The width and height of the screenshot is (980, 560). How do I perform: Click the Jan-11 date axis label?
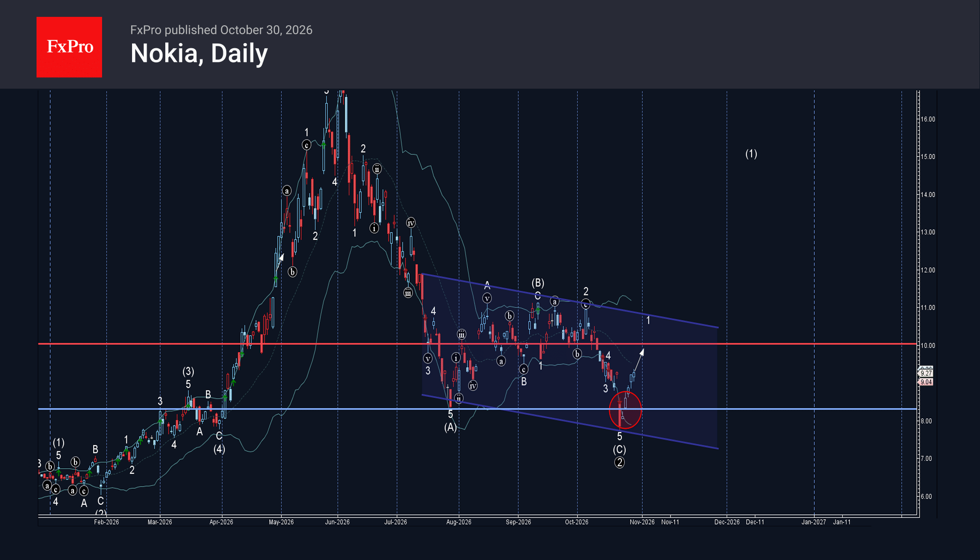(x=842, y=522)
